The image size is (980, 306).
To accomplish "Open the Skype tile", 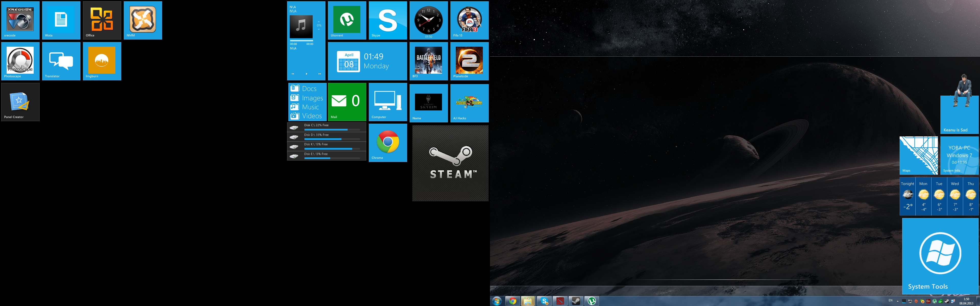I will [x=388, y=20].
